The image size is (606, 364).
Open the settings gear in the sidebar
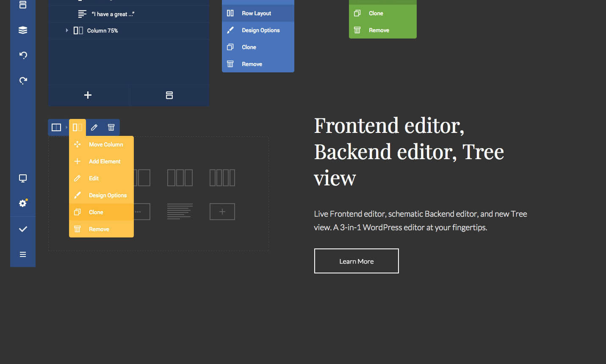point(23,203)
